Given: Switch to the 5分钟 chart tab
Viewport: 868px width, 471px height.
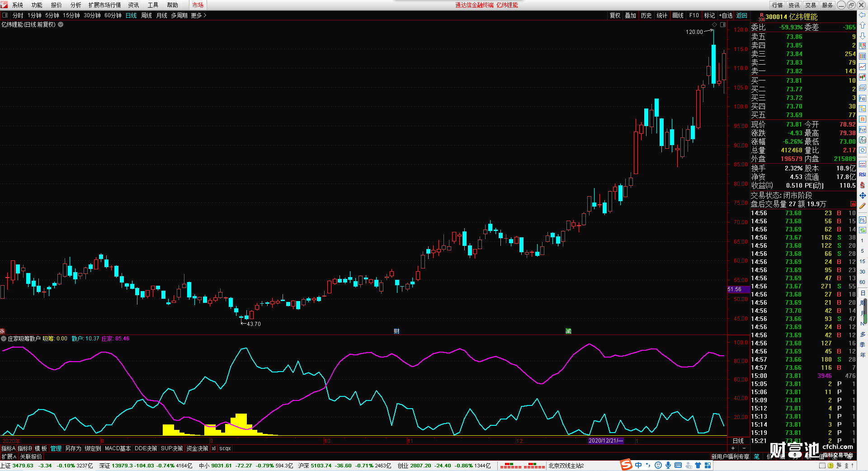Looking at the screenshot, I should click(52, 15).
